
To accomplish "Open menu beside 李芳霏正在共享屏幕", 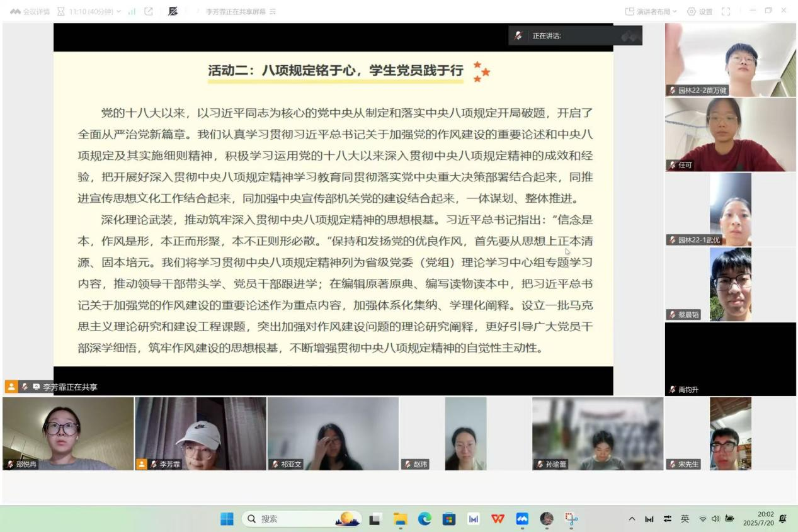I will (x=273, y=12).
